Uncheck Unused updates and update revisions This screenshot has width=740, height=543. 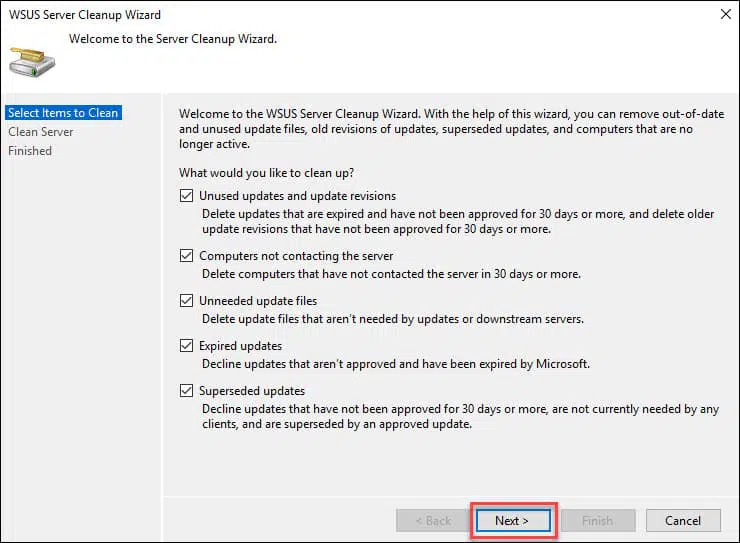click(x=186, y=196)
